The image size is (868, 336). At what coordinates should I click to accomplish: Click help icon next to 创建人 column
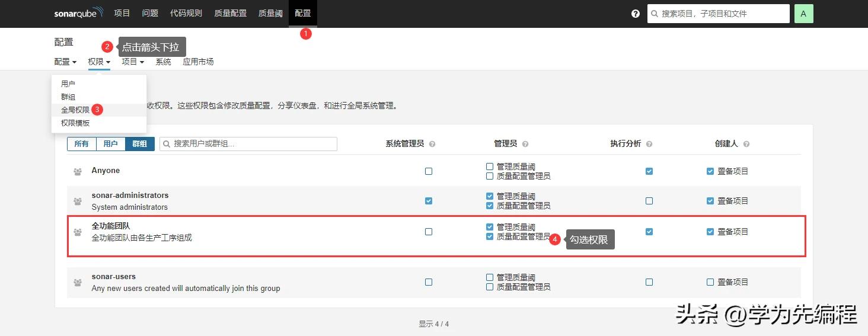(x=746, y=144)
